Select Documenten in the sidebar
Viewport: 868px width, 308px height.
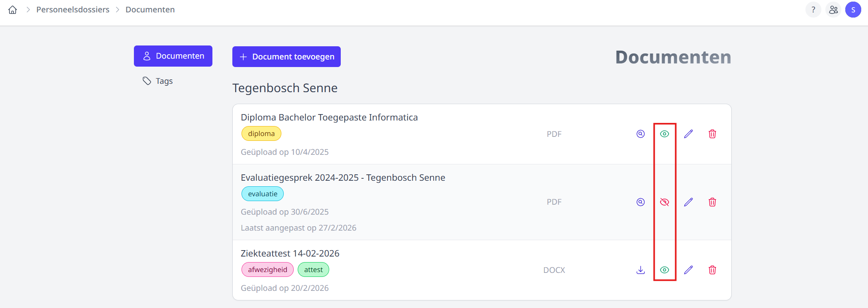[173, 56]
